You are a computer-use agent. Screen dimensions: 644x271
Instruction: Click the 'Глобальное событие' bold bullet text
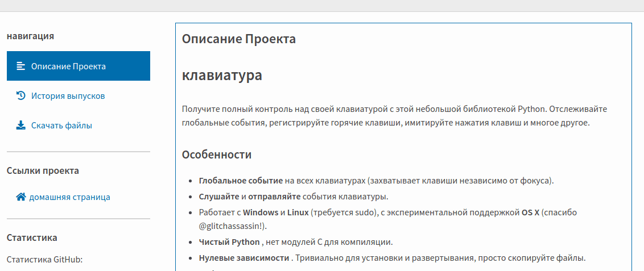[x=240, y=181]
